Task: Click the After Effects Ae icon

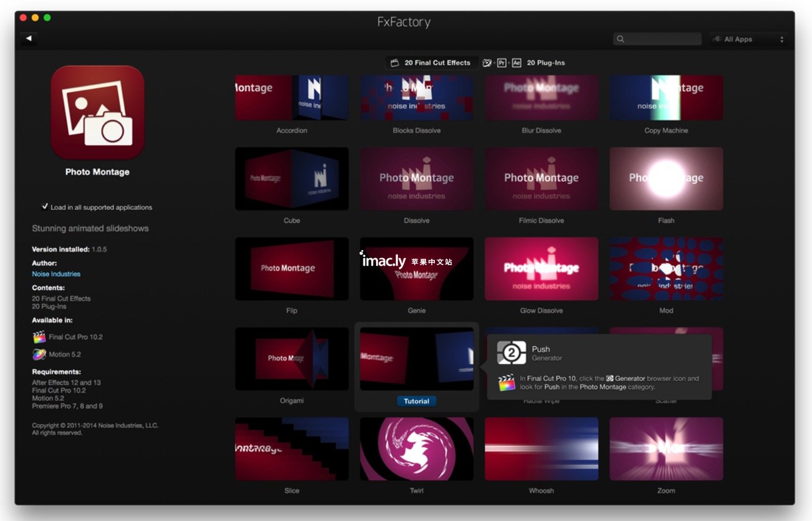Action: [517, 63]
